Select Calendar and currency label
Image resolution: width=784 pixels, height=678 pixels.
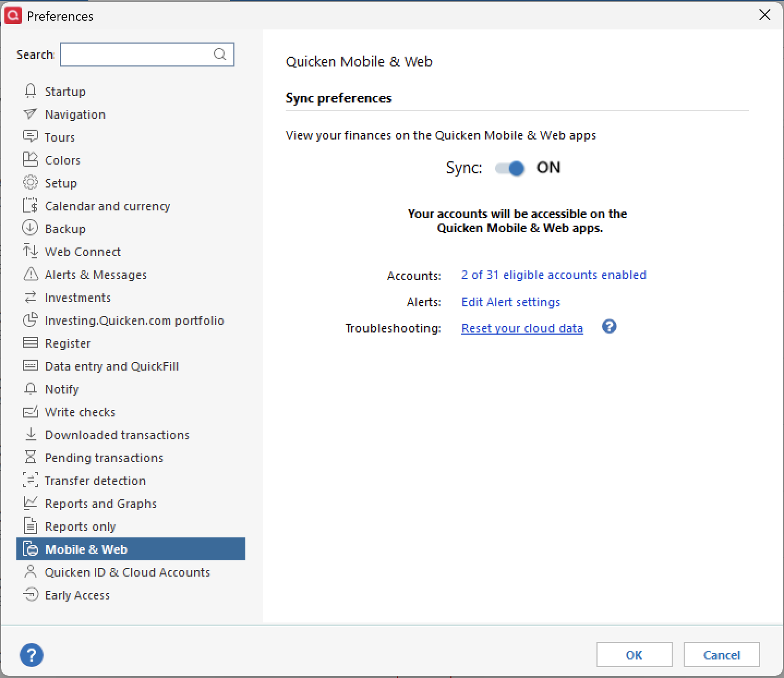coord(107,206)
